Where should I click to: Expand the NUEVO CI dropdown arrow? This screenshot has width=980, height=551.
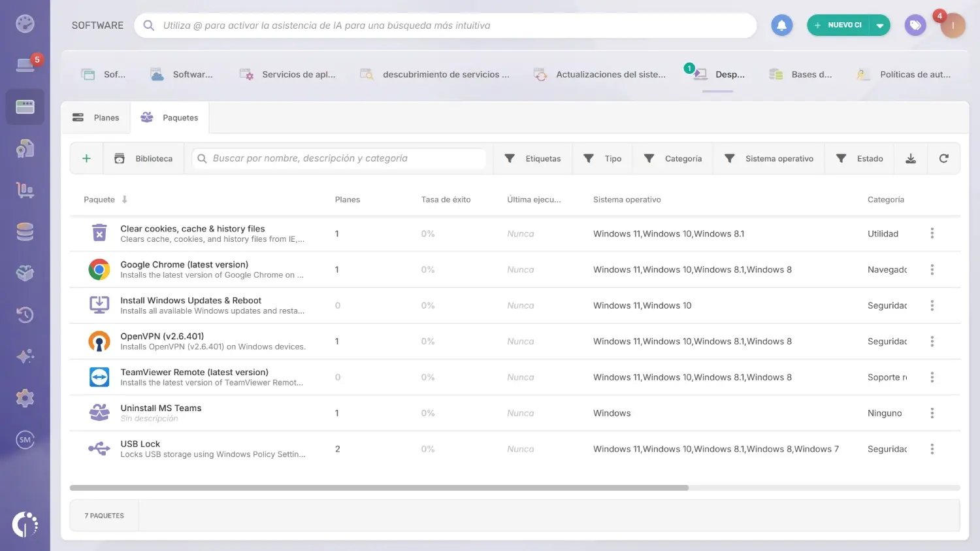pyautogui.click(x=879, y=25)
